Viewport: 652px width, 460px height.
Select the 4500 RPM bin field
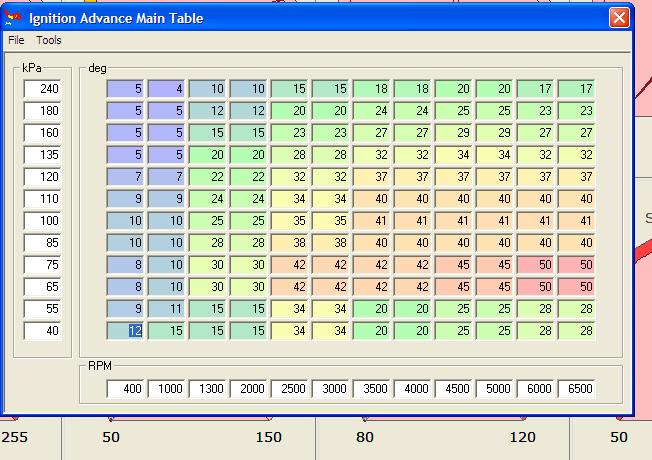[x=454, y=388]
